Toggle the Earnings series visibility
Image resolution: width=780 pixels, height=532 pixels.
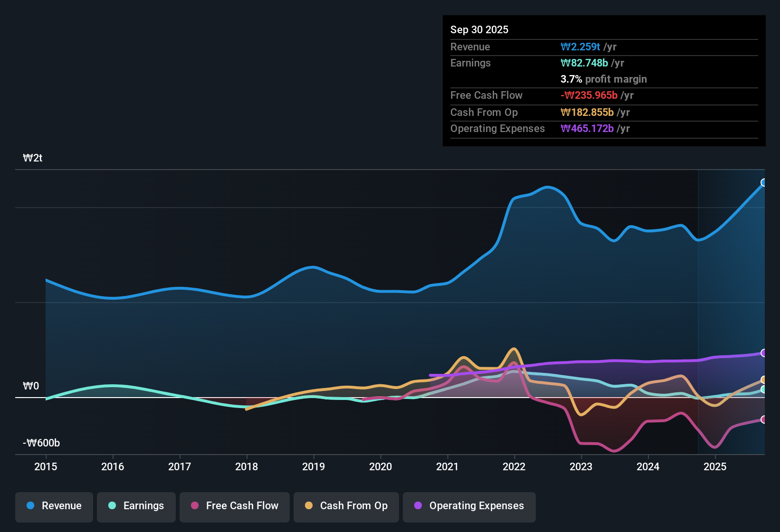(x=136, y=506)
